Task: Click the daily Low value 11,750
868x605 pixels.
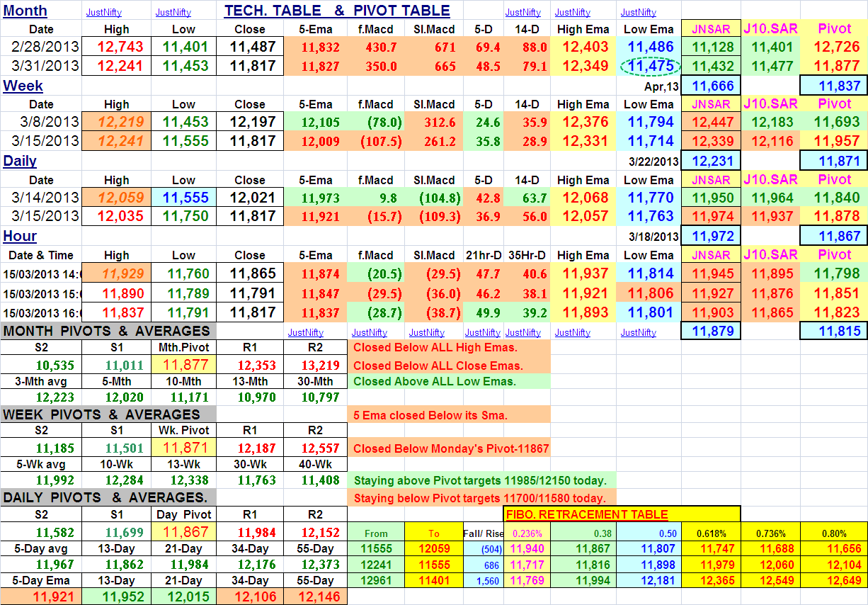Action: [183, 216]
